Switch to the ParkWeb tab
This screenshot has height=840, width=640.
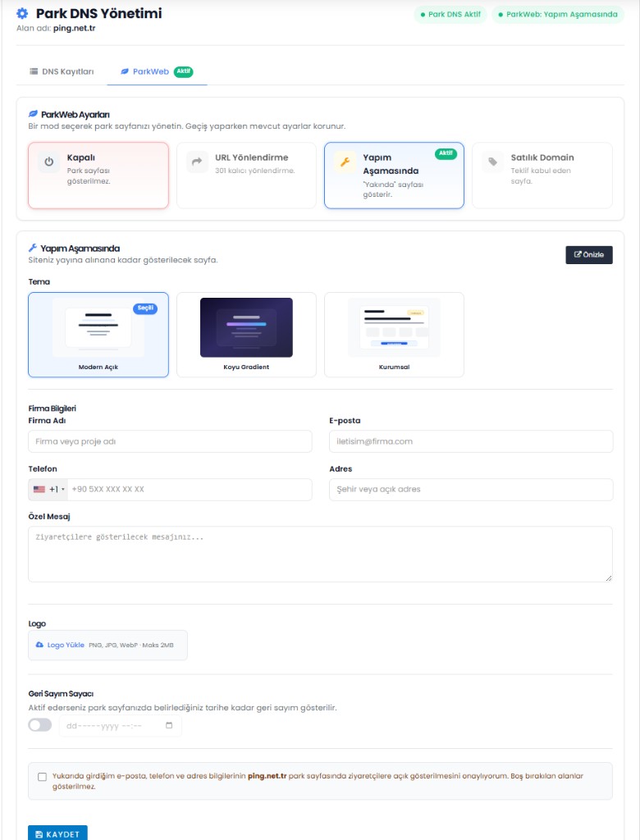pos(157,71)
